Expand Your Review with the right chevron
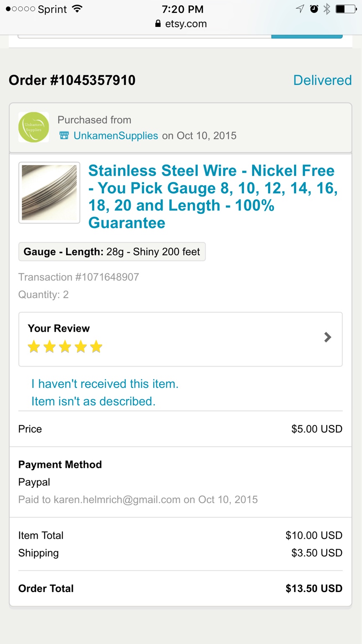The width and height of the screenshot is (362, 644). coord(328,337)
